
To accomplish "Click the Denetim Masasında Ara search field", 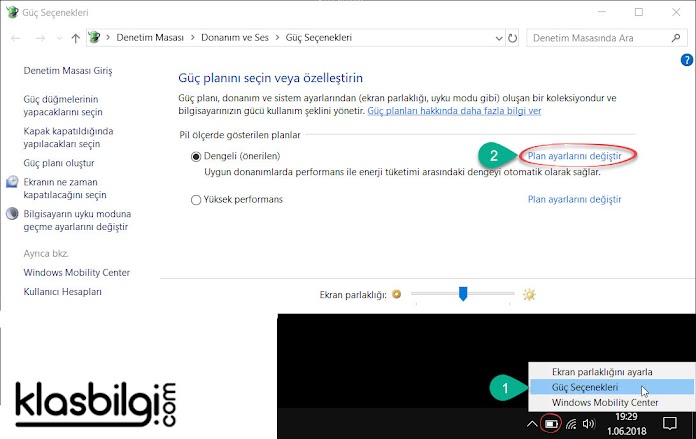I will tap(605, 38).
